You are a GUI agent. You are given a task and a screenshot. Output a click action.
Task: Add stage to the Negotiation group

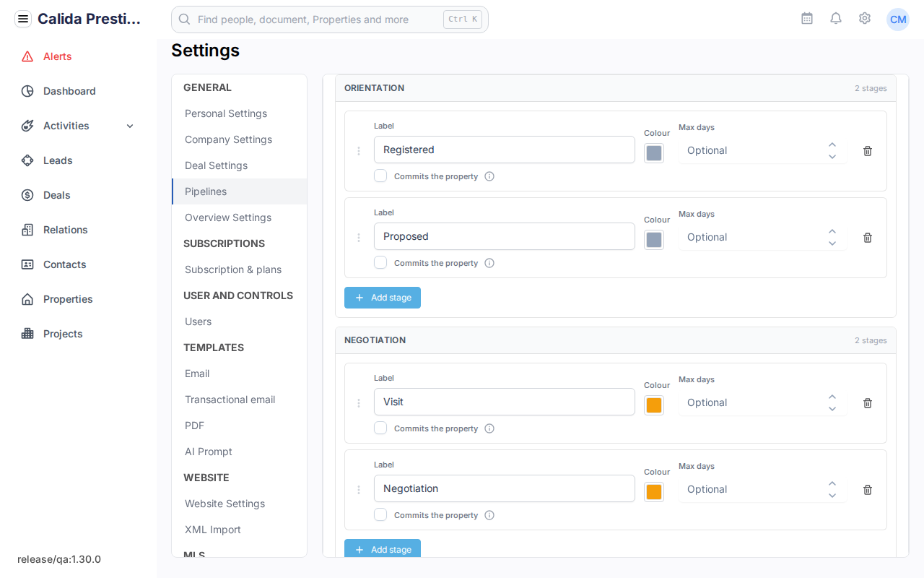click(383, 549)
